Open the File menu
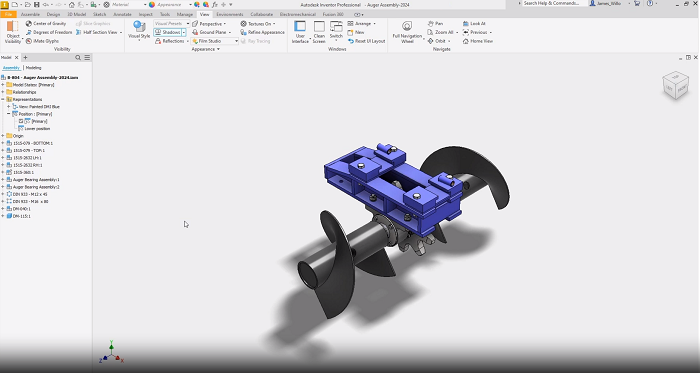This screenshot has height=373, width=700. pos(8,14)
